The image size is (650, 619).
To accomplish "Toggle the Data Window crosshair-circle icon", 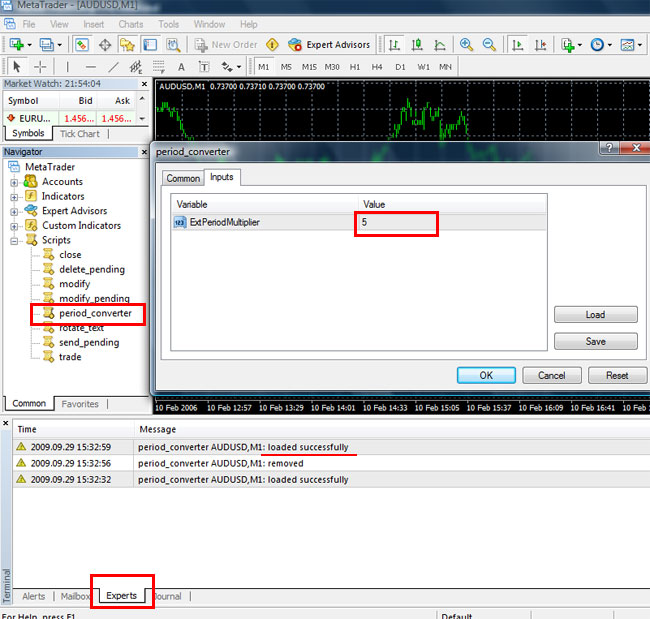I will [x=105, y=44].
